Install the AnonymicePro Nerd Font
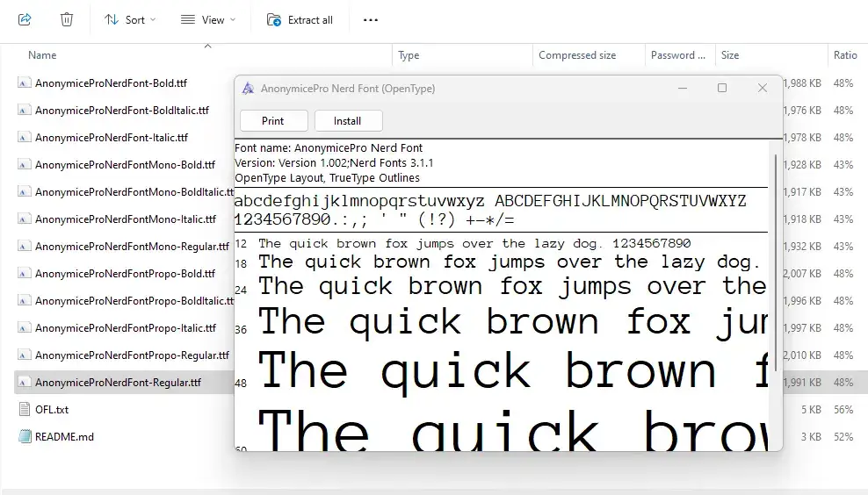Viewport: 868px width, 495px height. coord(347,121)
